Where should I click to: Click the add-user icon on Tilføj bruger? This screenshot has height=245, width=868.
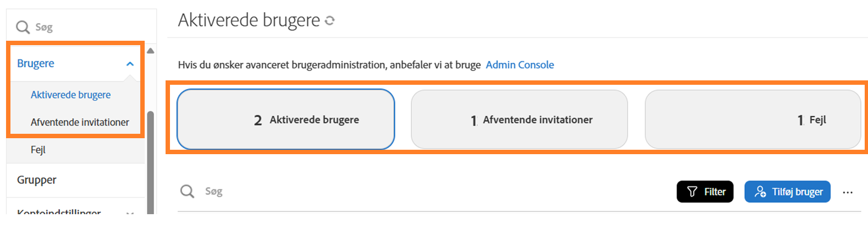click(760, 192)
